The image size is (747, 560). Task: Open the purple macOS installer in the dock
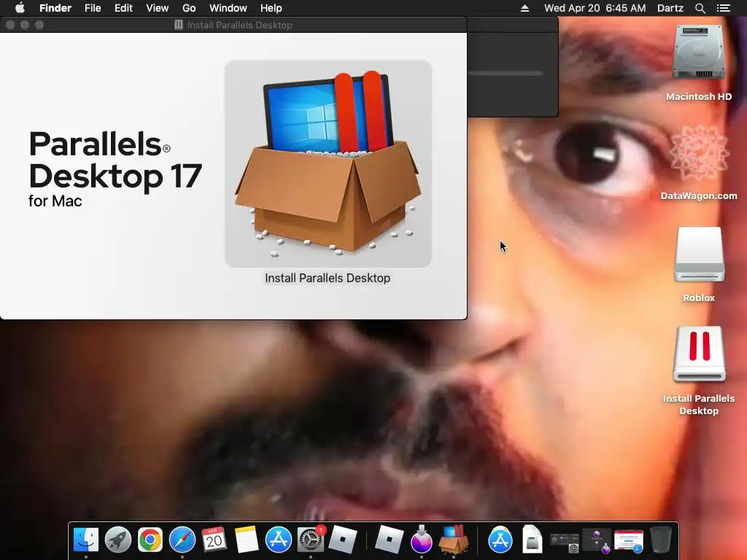click(x=421, y=540)
